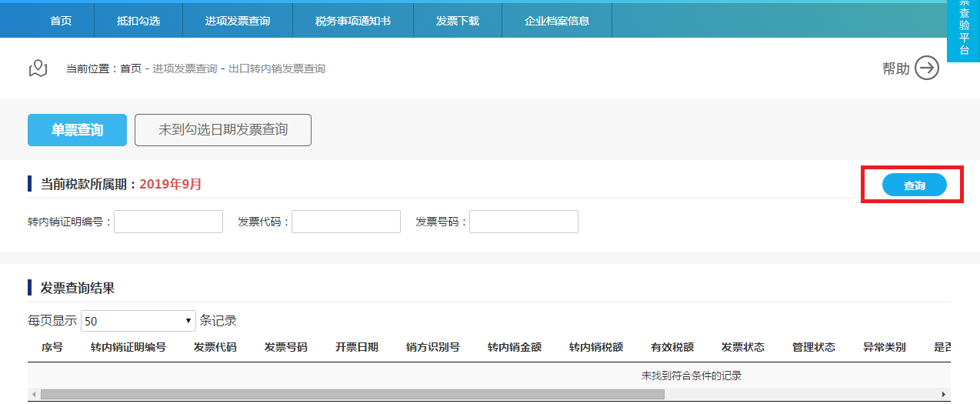The width and height of the screenshot is (980, 404).
Task: Open 企业档案信息 menu item
Action: 557,21
